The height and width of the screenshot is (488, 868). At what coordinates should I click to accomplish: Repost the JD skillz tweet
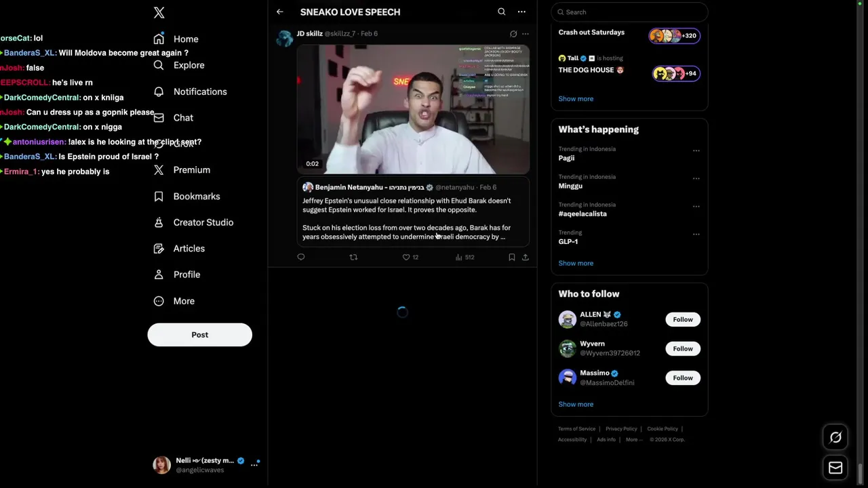[353, 257]
